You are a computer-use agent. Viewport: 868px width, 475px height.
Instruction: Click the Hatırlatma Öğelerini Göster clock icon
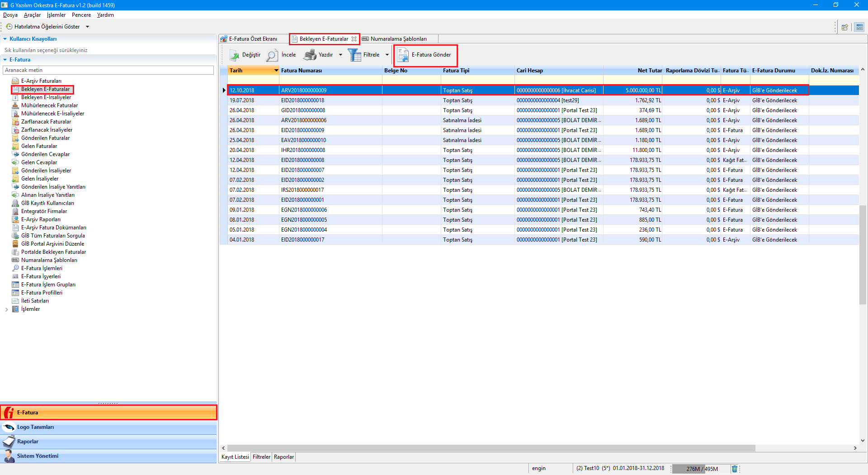(9, 27)
